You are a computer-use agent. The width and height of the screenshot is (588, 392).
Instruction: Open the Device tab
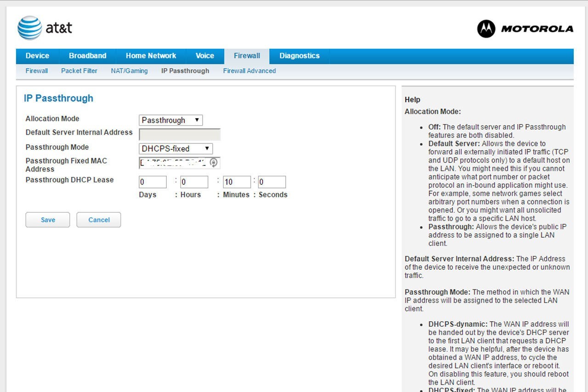click(37, 56)
